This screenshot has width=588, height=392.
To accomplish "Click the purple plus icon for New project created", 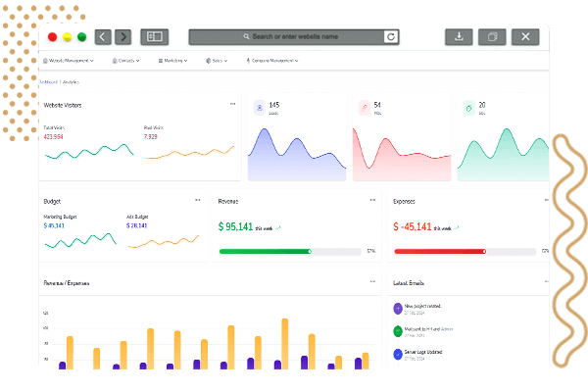I will tap(398, 309).
